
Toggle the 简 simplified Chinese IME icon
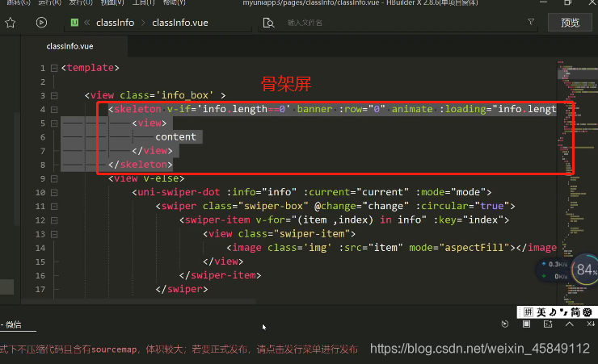(x=575, y=312)
